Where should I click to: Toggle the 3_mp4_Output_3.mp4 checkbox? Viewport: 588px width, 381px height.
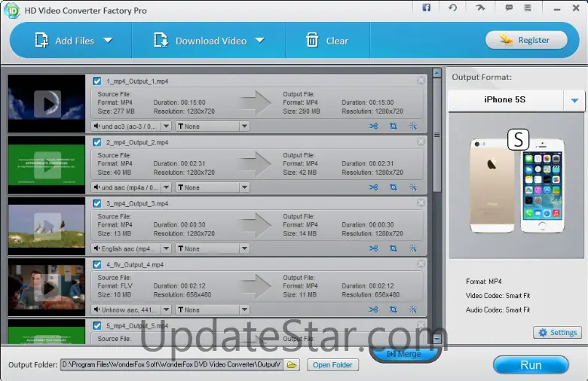pos(96,203)
